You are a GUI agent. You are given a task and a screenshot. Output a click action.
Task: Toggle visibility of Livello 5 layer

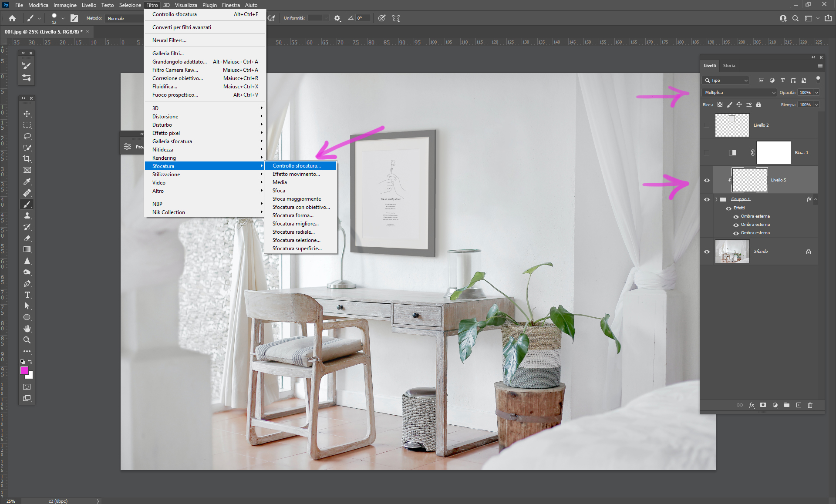click(x=707, y=180)
